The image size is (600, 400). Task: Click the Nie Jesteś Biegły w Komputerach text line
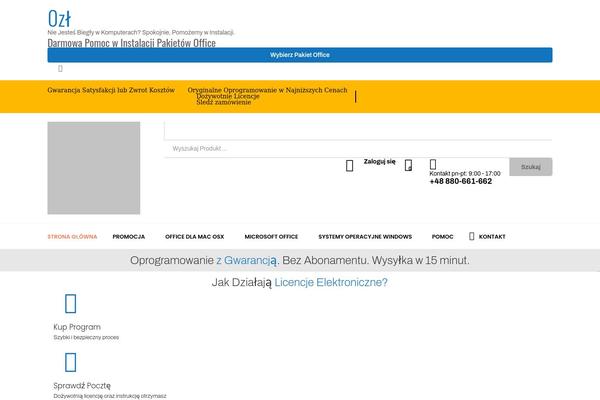(x=141, y=32)
